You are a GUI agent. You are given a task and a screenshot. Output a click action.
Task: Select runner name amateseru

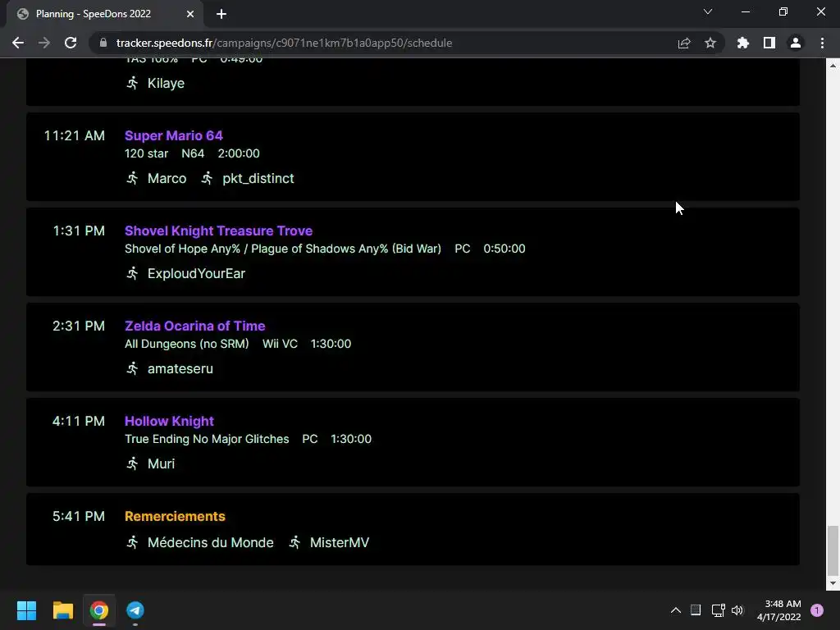pyautogui.click(x=180, y=368)
